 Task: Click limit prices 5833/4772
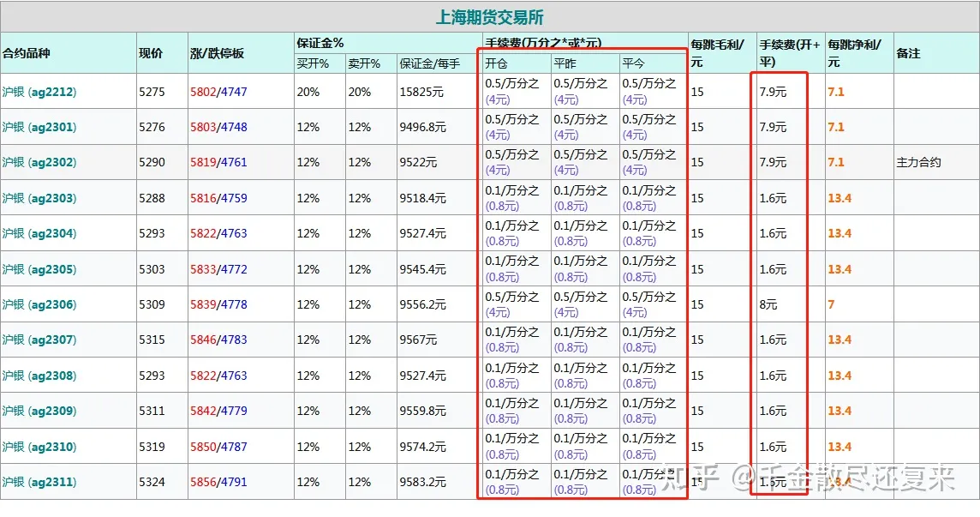[x=218, y=269]
